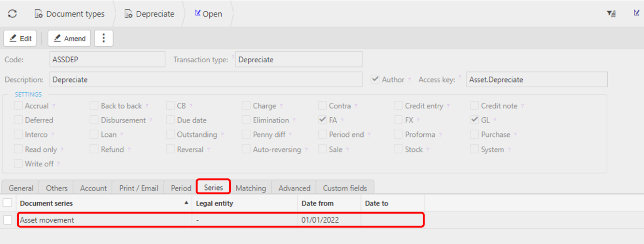Image resolution: width=644 pixels, height=244 pixels.
Task: Open the three-dot more actions menu
Action: pyautogui.click(x=103, y=39)
